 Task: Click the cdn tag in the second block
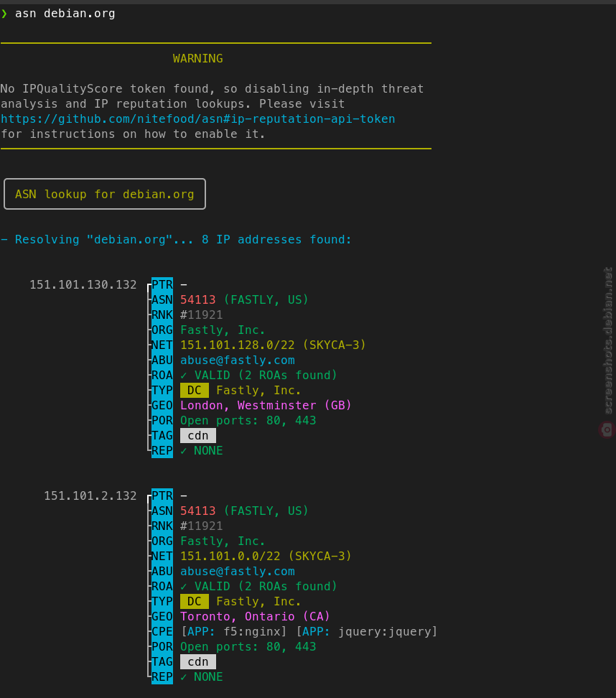click(x=198, y=661)
